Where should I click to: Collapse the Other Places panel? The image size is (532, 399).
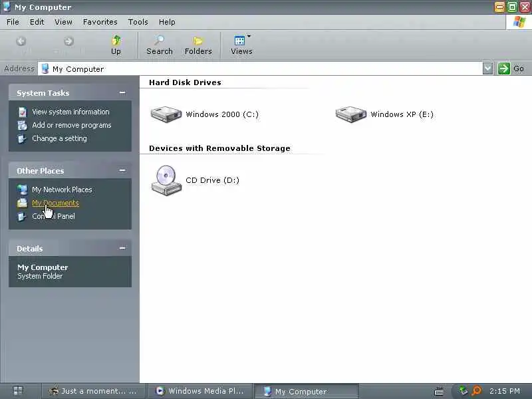click(x=122, y=170)
